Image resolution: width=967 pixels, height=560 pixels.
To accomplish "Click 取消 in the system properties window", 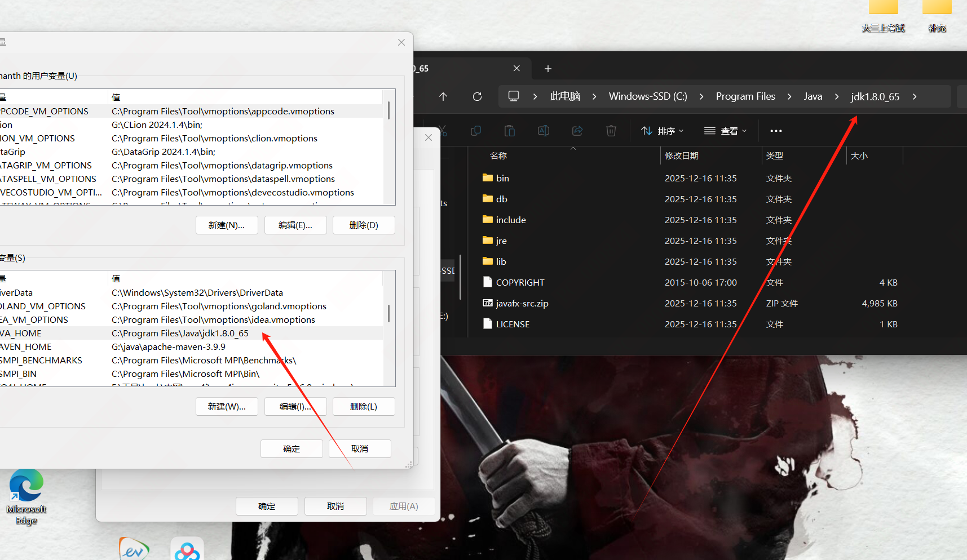I will pyautogui.click(x=335, y=506).
